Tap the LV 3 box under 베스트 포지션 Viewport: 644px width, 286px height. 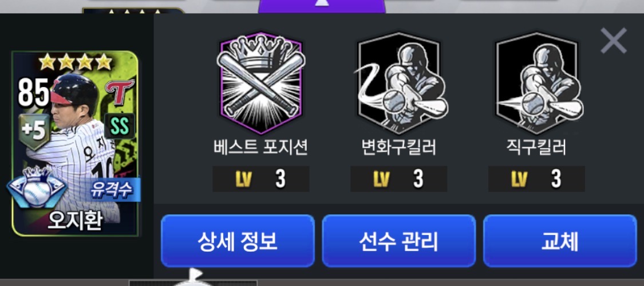click(x=261, y=179)
